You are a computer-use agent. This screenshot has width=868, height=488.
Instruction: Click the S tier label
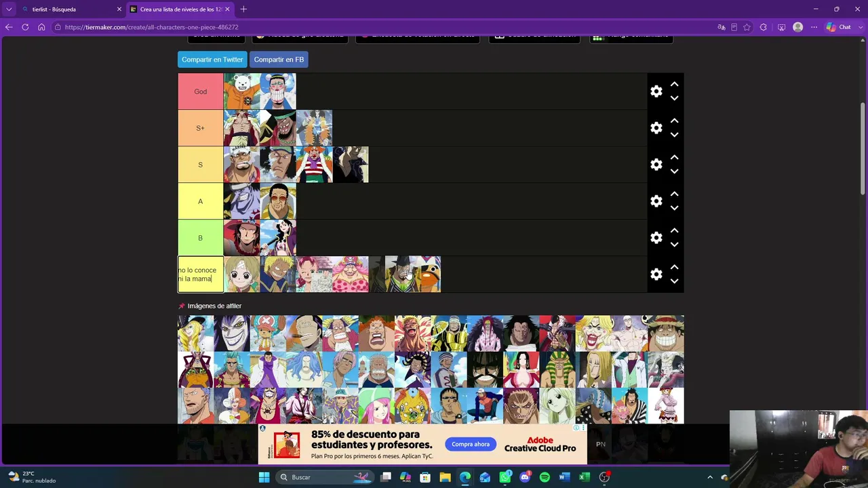(x=201, y=165)
